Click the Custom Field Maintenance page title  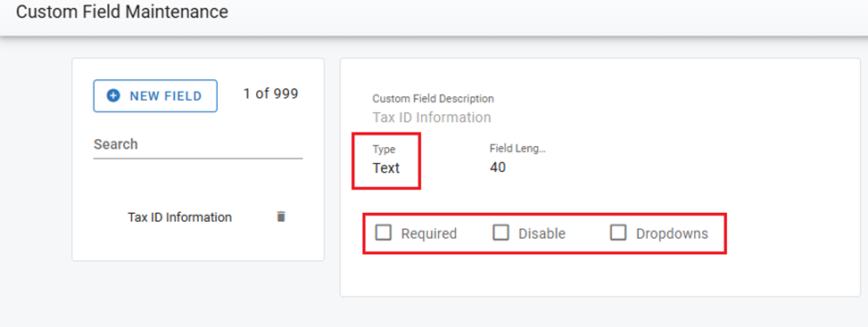pos(122,12)
